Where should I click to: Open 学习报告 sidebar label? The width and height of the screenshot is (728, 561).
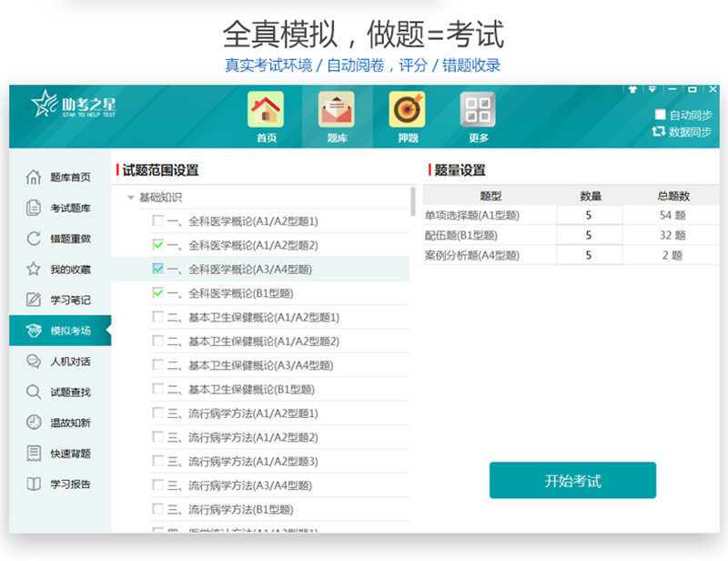(x=71, y=484)
